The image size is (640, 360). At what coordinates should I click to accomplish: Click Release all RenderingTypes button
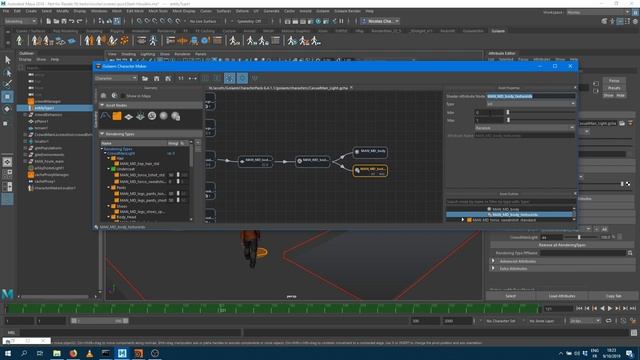pyautogui.click(x=562, y=245)
